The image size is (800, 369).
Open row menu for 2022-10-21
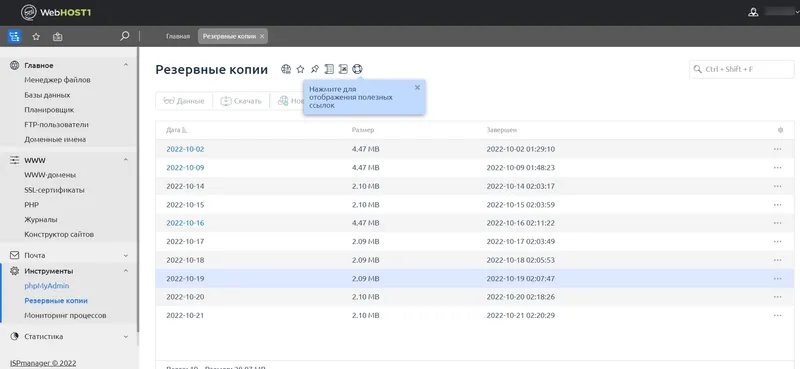coord(777,315)
